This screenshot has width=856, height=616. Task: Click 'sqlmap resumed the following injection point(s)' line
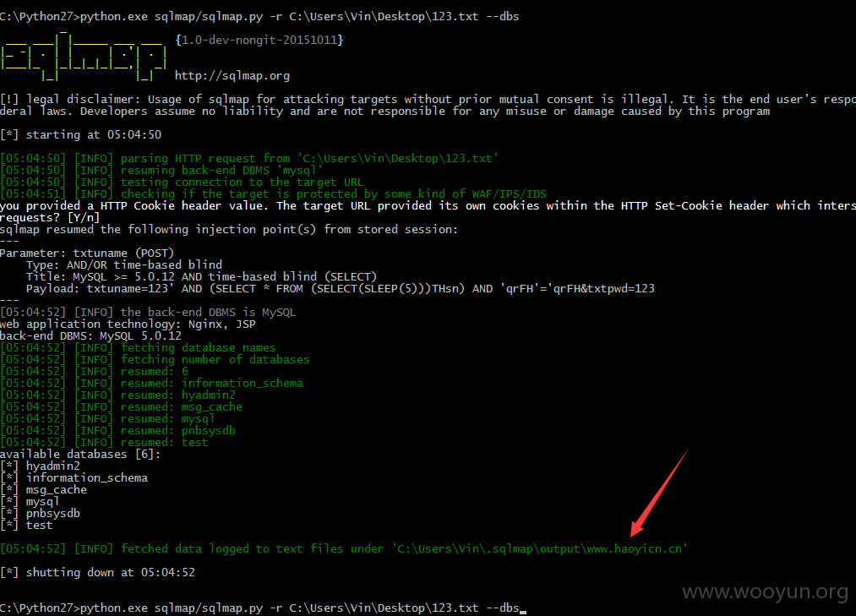(229, 229)
